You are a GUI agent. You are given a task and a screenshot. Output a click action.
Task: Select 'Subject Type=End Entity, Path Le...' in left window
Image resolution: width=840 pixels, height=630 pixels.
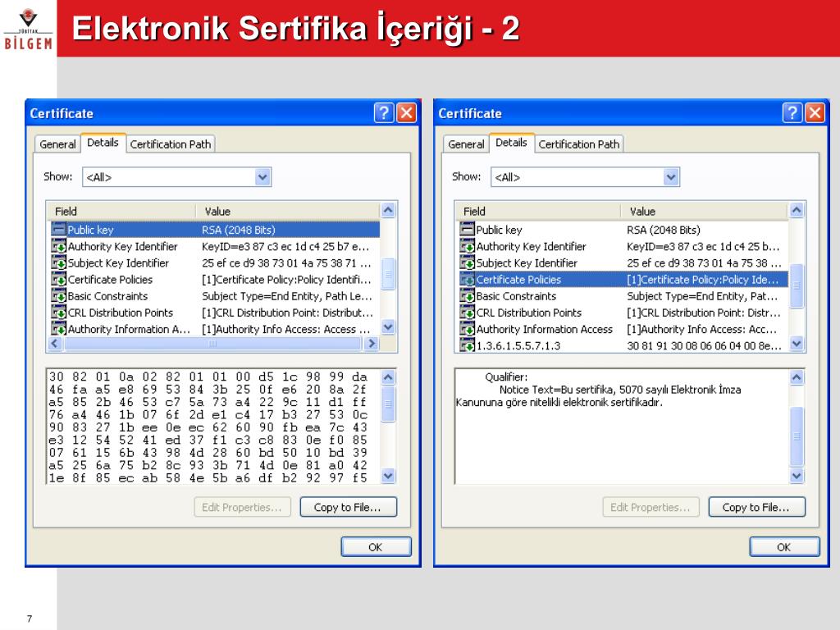point(286,296)
